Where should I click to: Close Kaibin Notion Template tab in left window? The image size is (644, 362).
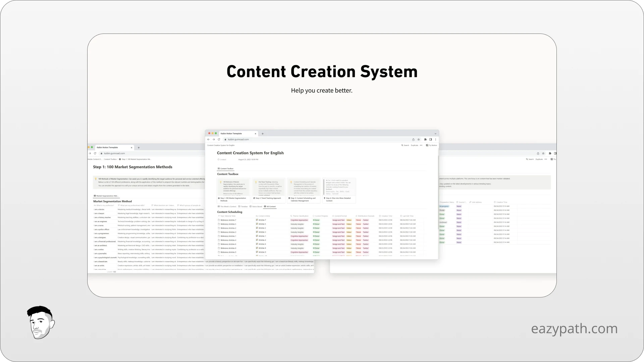131,147
